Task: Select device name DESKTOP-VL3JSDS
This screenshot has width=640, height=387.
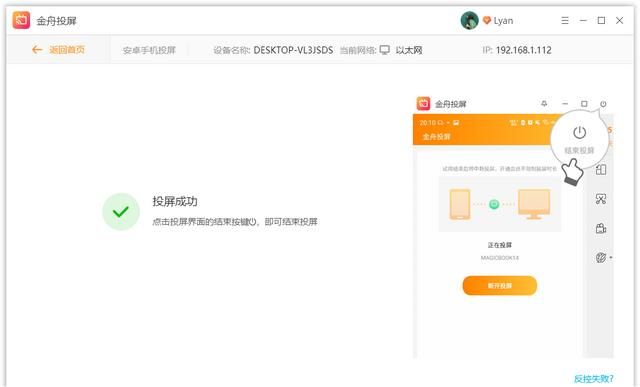Action: point(293,50)
